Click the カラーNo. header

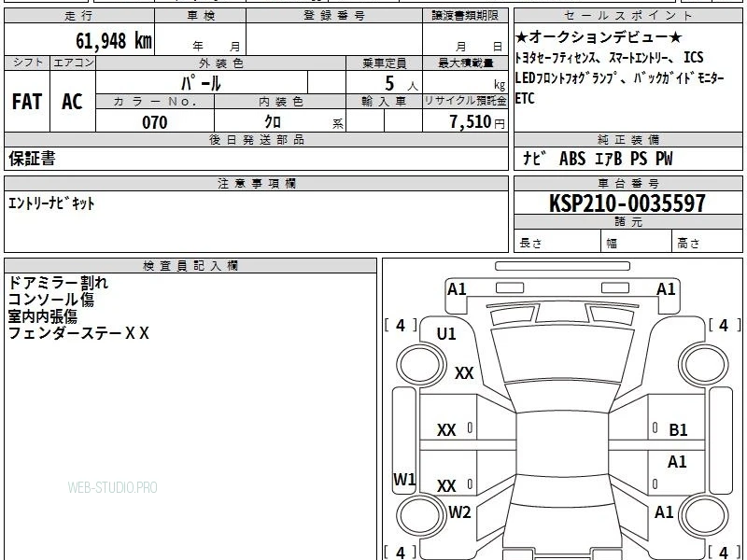[155, 102]
